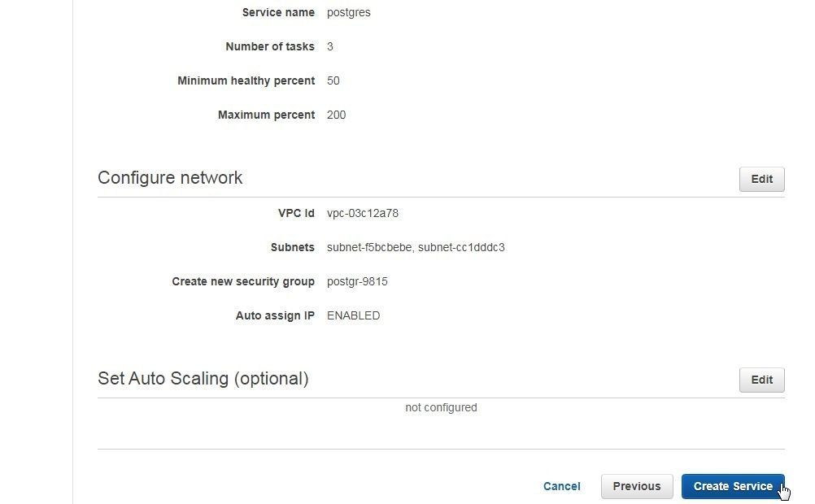Click the Set Auto Scaling (optional) heading
This screenshot has height=504, width=815.
[x=203, y=379]
